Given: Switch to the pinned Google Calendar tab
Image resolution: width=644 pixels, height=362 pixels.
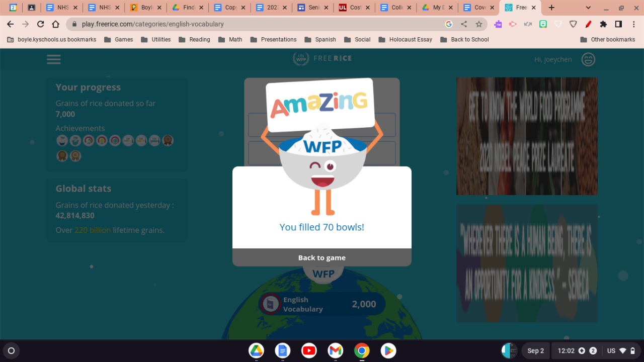Looking at the screenshot, I should click(14, 8).
